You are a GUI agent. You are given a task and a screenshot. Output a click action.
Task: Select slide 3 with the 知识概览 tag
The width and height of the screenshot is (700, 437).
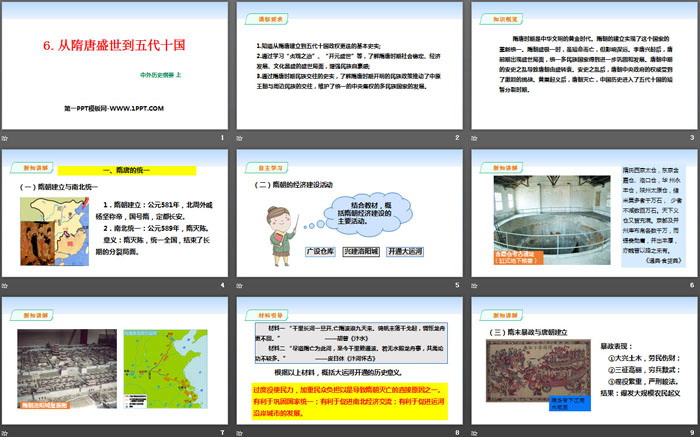pos(584,66)
